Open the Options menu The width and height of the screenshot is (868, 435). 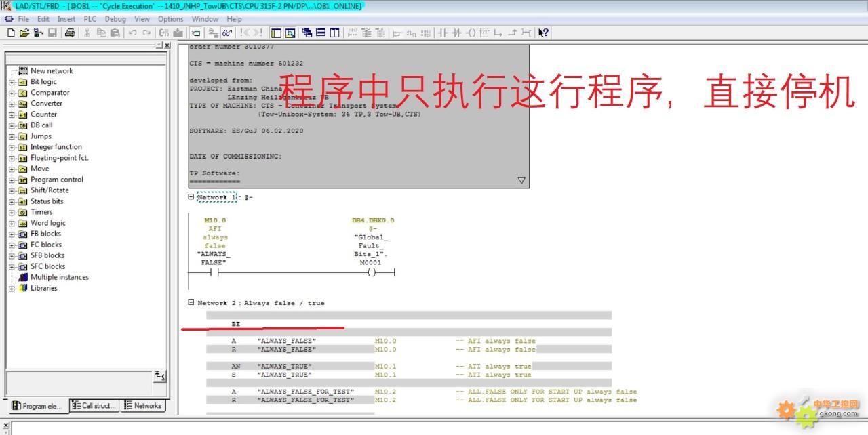click(x=171, y=19)
